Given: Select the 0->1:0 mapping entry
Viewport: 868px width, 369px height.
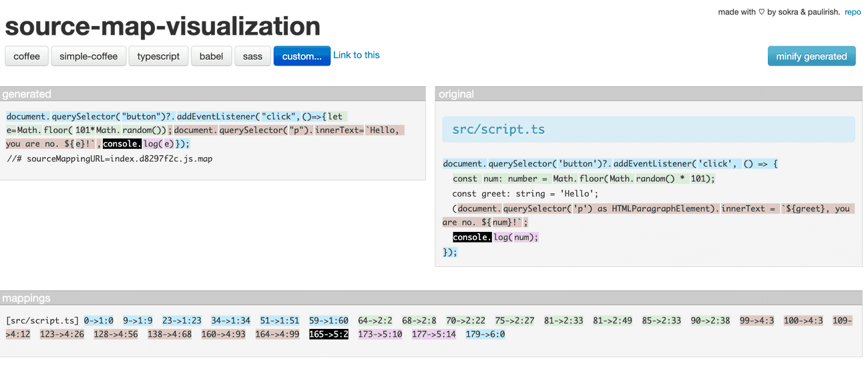Looking at the screenshot, I should [x=99, y=320].
